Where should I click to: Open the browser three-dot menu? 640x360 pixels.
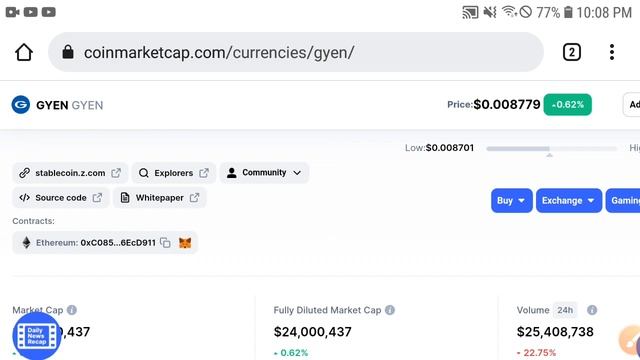(x=611, y=52)
